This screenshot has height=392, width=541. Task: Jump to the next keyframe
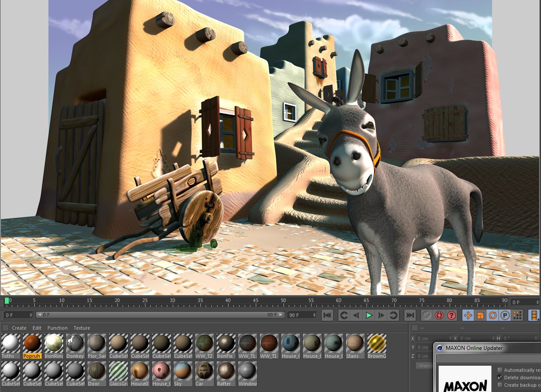(393, 315)
